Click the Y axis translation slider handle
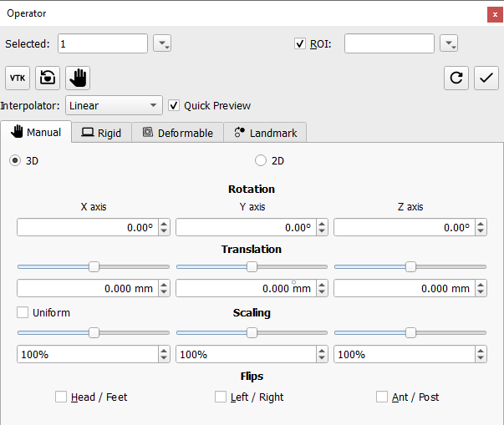 [x=252, y=266]
